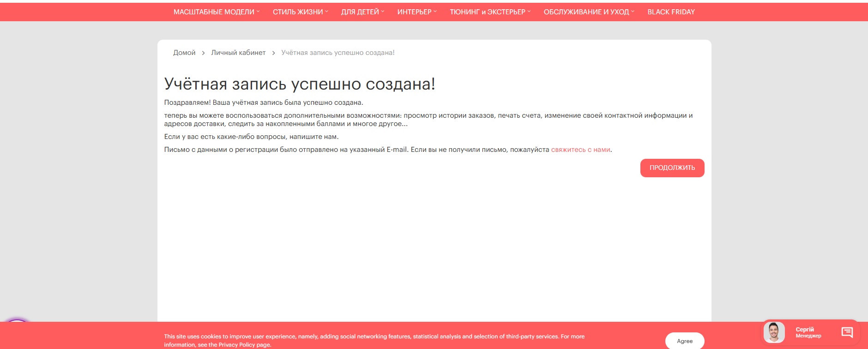Viewport: 868px width, 349px height.
Task: Expand the ДЛЯ ДЕТЕЙ menu chevron
Action: click(383, 12)
